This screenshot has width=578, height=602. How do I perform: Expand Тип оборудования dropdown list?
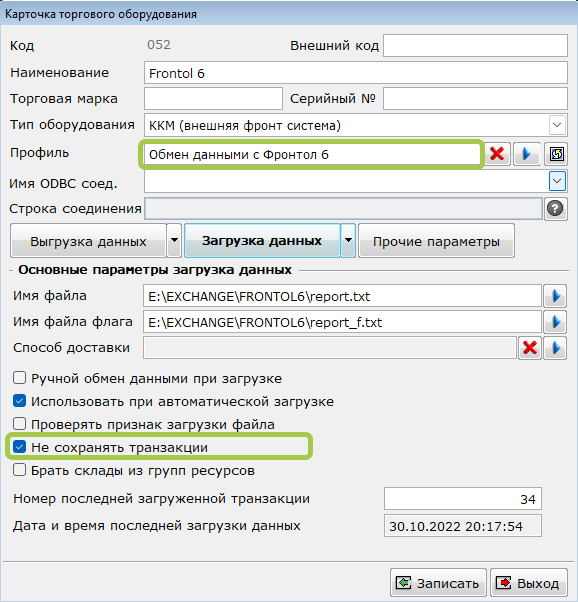coord(557,125)
